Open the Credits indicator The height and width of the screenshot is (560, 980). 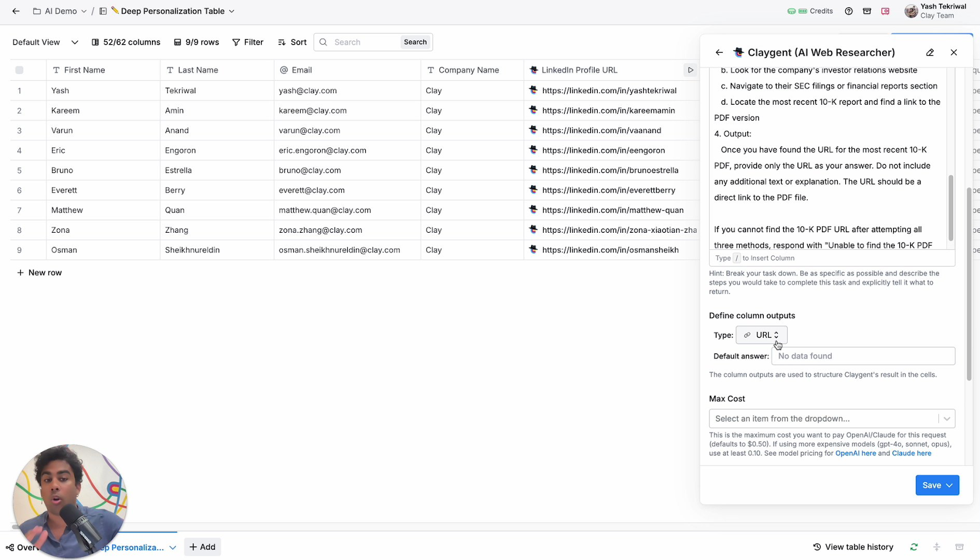click(x=810, y=11)
